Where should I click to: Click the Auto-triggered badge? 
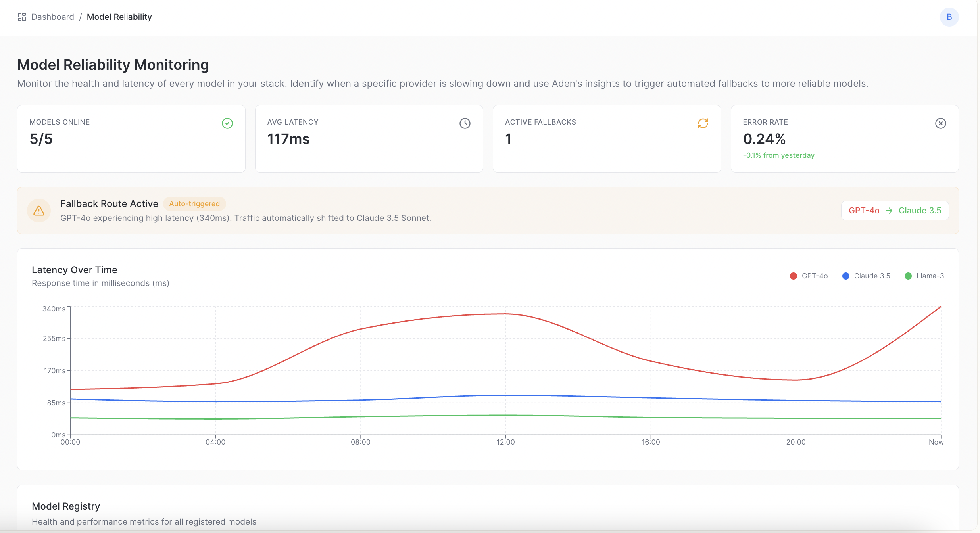[194, 204]
